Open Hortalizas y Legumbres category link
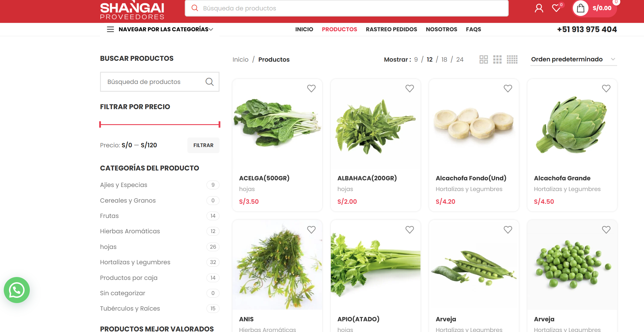 click(x=135, y=262)
